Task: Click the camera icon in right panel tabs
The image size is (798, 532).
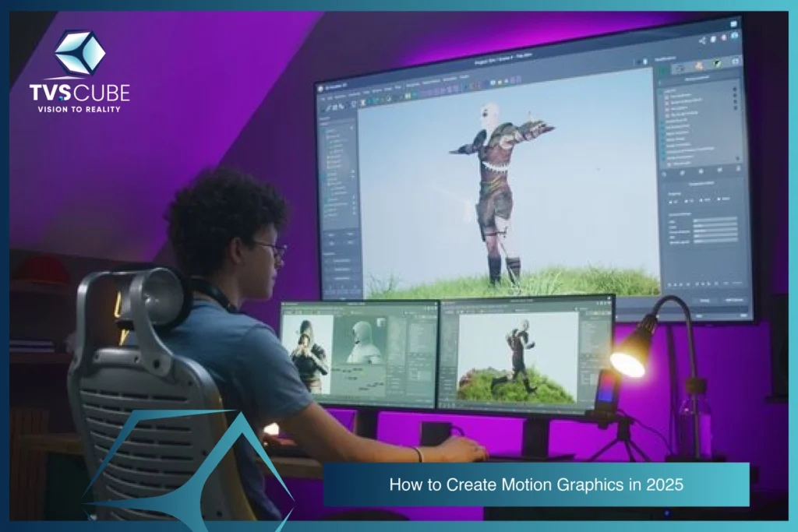Action: coord(681,68)
